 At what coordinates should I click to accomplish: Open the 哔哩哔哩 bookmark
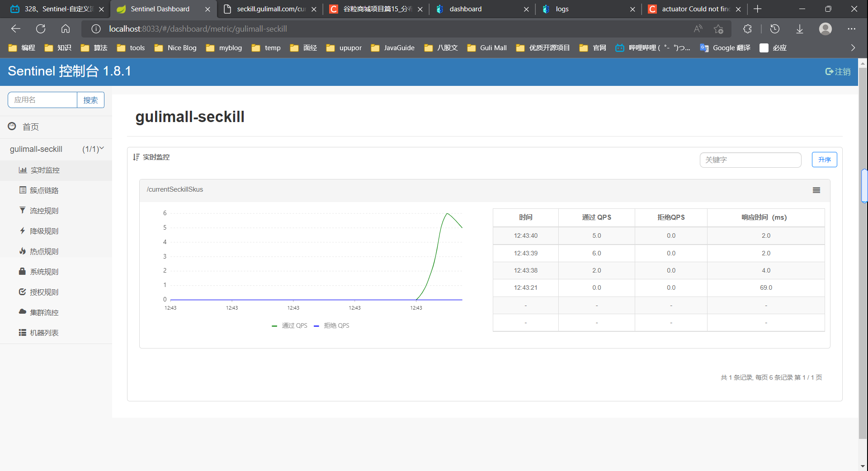pos(652,48)
